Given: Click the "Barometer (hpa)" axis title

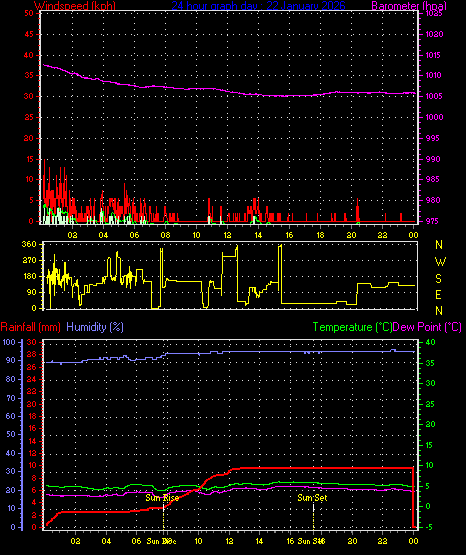Looking at the screenshot, I should click(409, 6).
